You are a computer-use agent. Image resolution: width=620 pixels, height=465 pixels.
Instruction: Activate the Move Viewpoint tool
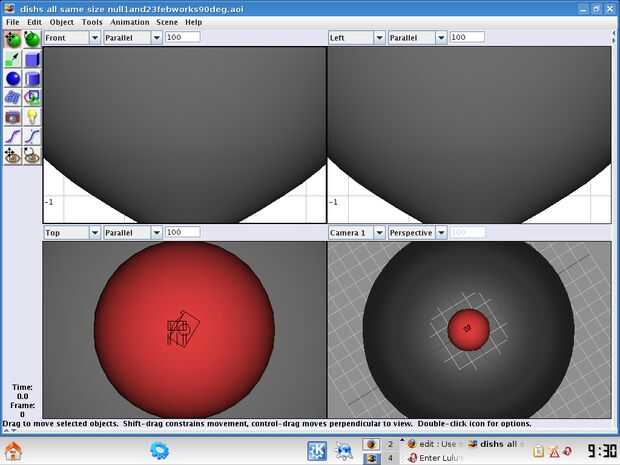tap(13, 155)
